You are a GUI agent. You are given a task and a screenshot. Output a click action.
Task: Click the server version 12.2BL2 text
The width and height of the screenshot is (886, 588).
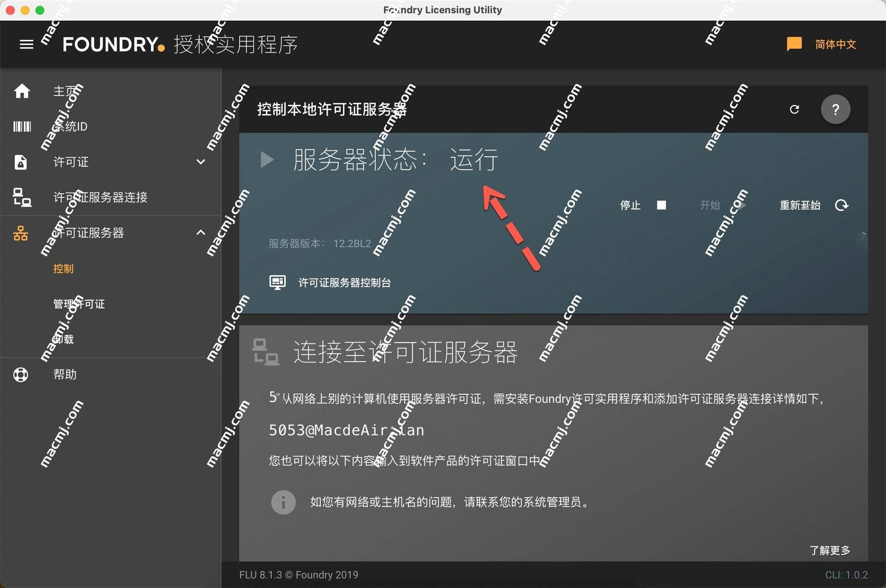point(352,244)
